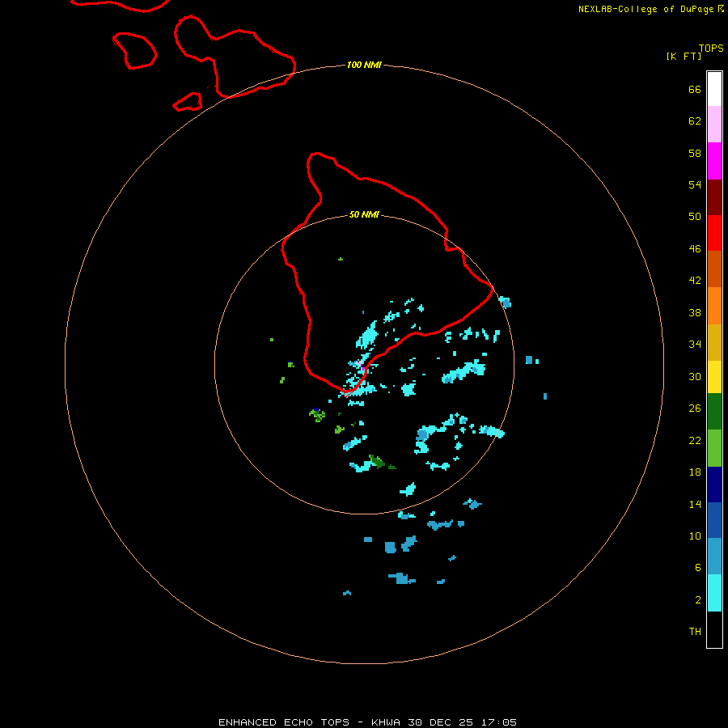Click the magenta 58 kft legend swatch
Screen dimensions: 728x728
(714, 161)
